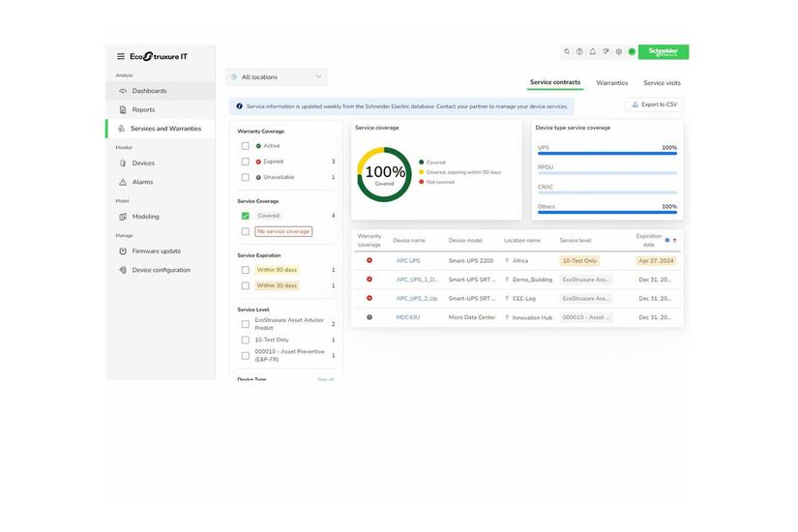Click the search magnifier icon
798x532 pixels.
point(567,52)
